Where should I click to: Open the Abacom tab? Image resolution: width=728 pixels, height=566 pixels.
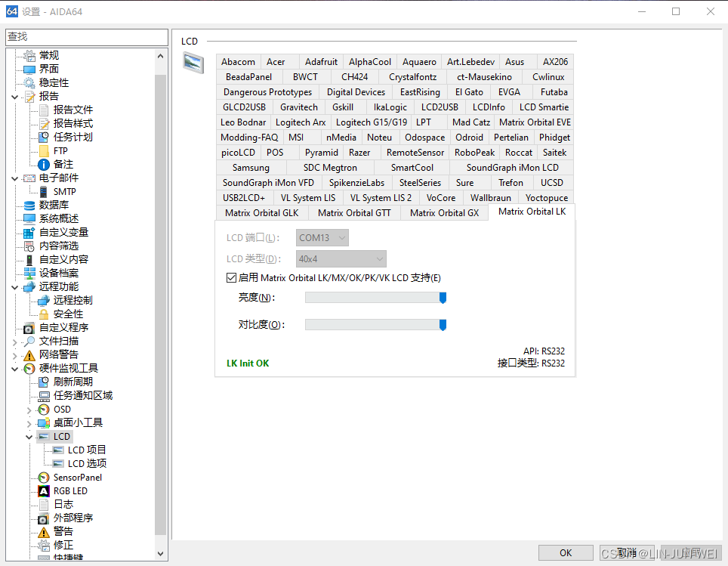(x=238, y=62)
